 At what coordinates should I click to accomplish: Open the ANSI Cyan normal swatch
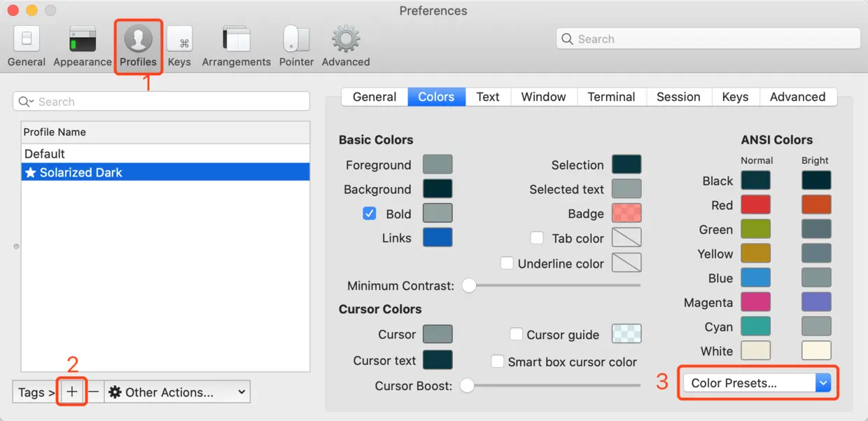click(755, 326)
